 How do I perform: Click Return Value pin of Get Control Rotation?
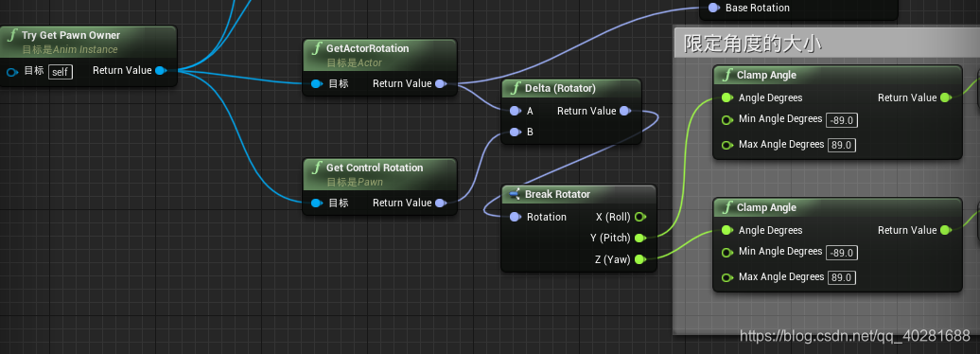pos(441,203)
